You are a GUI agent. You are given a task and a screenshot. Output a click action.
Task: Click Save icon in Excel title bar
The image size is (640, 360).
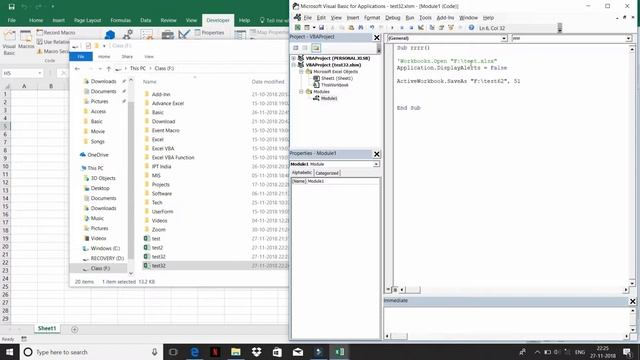coord(11,7)
